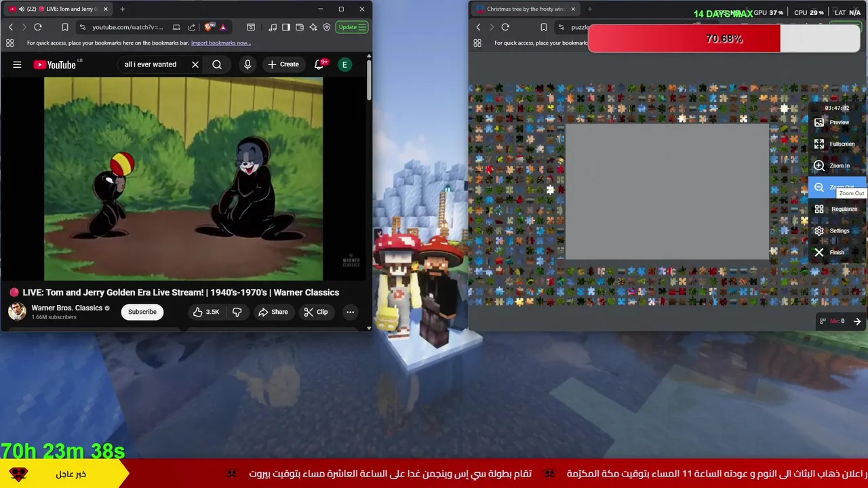
Task: Like the Tom and Jerry stream
Action: tap(206, 312)
